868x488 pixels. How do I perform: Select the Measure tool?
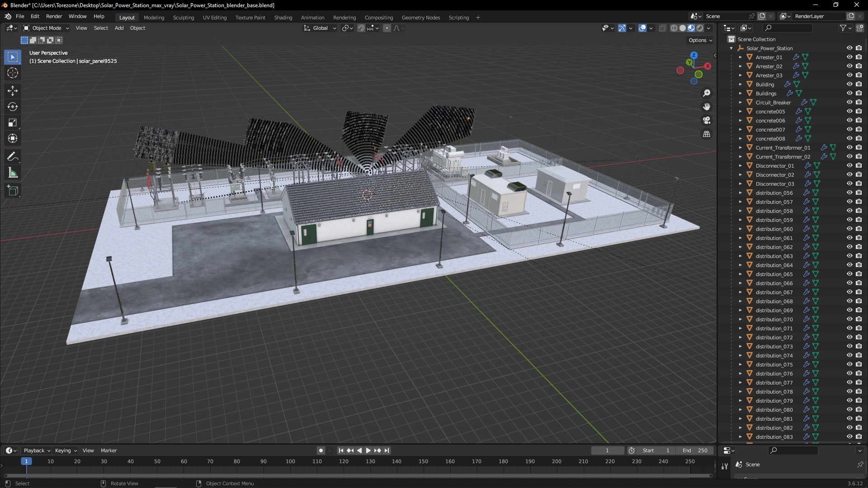13,173
